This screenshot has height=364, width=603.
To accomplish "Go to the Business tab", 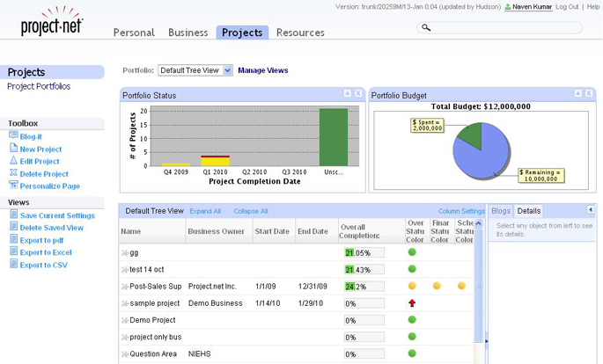I will pos(188,33).
